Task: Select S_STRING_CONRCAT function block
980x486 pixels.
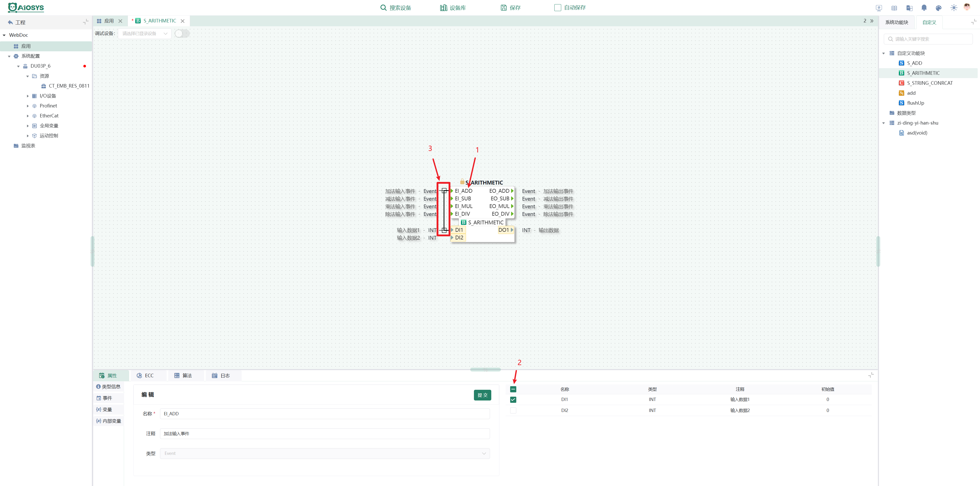Action: pos(929,83)
